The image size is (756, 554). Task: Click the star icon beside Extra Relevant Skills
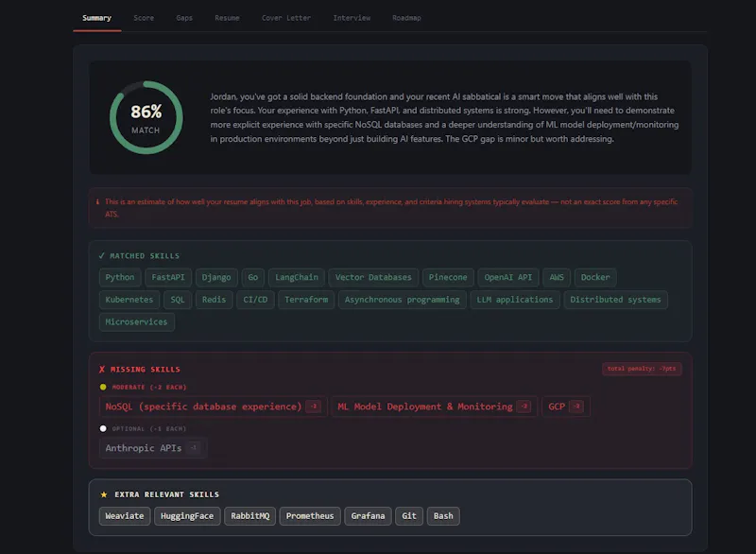[x=104, y=494]
